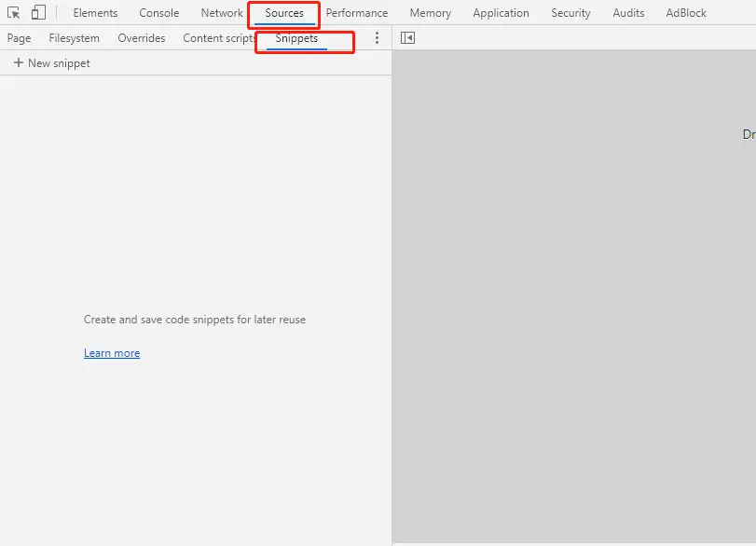Select the Snippets pane
Image resolution: width=756 pixels, height=546 pixels.
[296, 38]
